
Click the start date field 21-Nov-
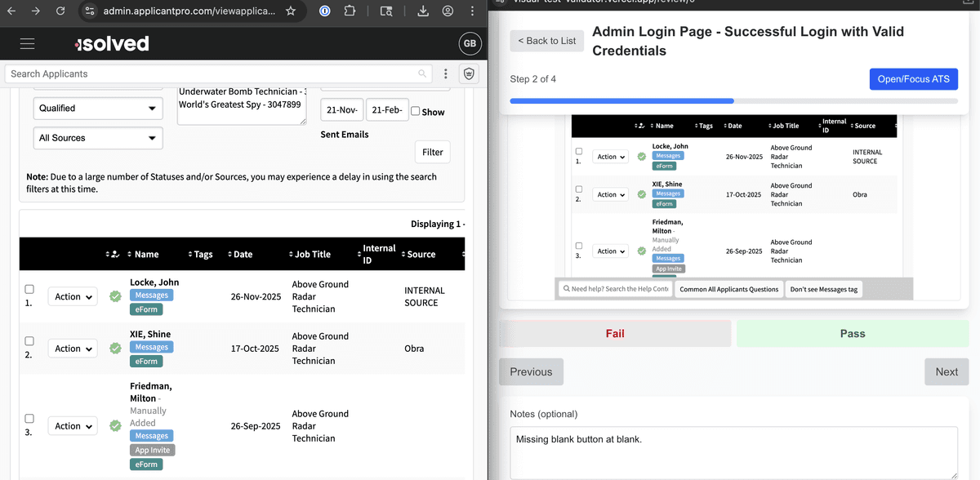point(341,110)
